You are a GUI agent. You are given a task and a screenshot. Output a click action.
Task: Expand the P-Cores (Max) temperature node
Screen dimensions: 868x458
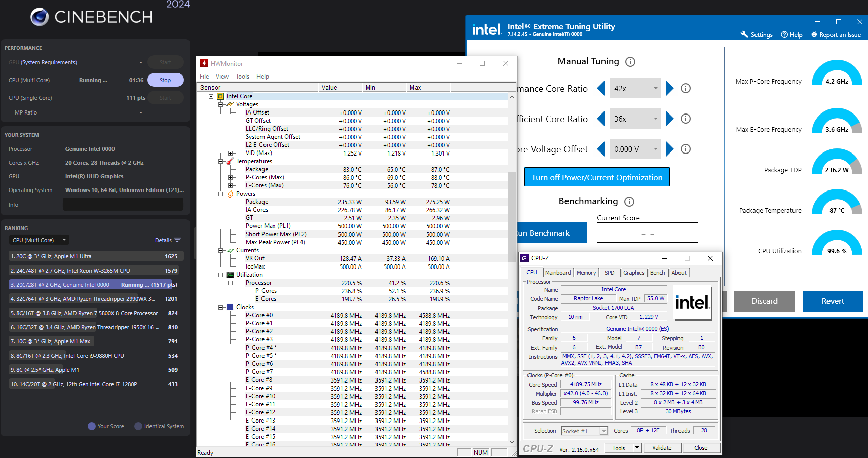coord(230,177)
